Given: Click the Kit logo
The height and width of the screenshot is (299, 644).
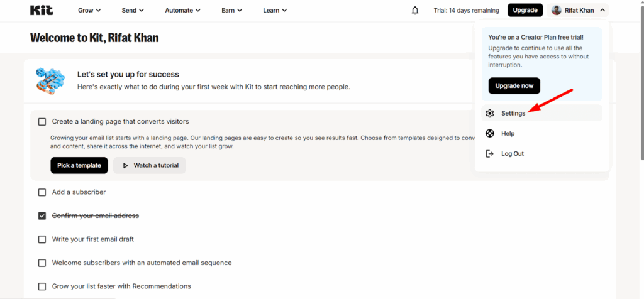Looking at the screenshot, I should 42,10.
